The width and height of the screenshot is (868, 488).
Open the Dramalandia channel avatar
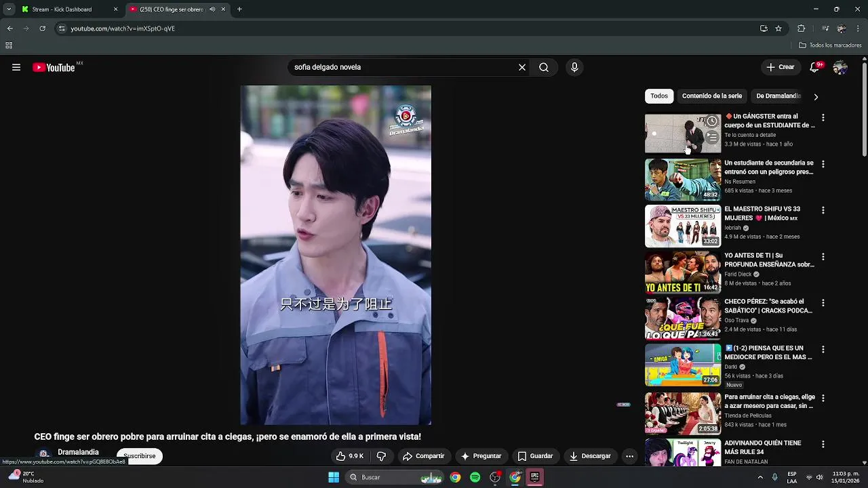coord(44,455)
